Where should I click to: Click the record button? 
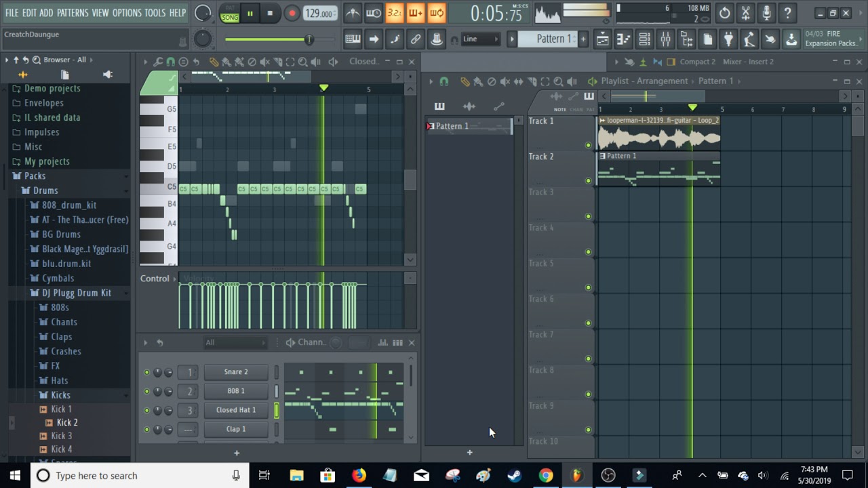pyautogui.click(x=292, y=14)
